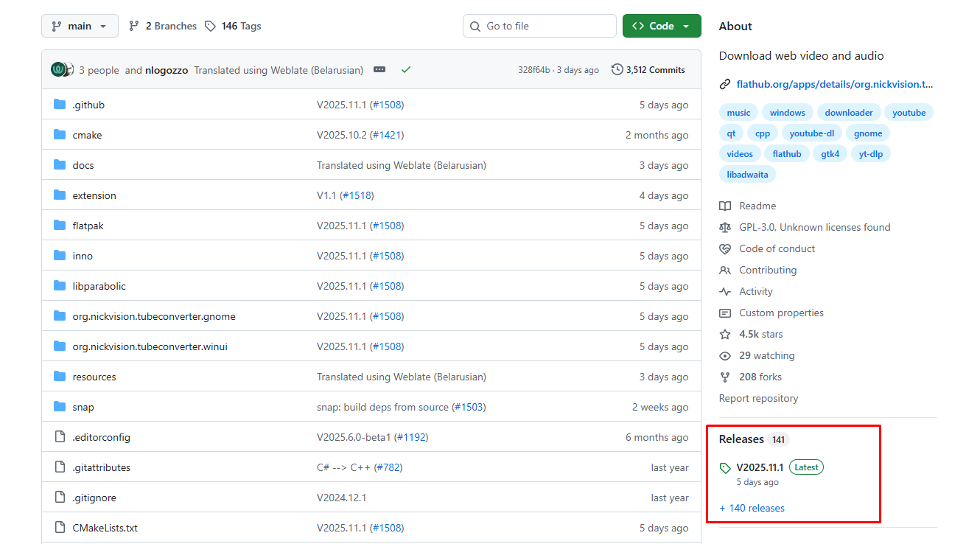View the 2 Branches link

click(163, 26)
